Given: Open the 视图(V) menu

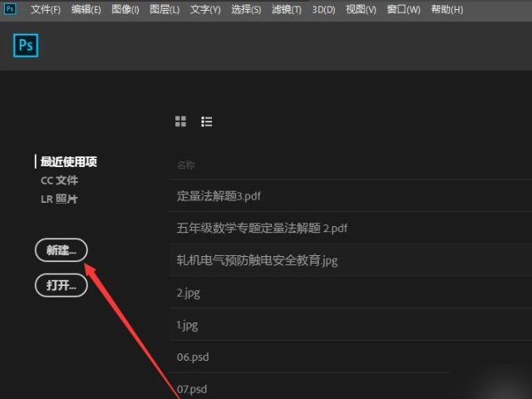Looking at the screenshot, I should pyautogui.click(x=361, y=9).
